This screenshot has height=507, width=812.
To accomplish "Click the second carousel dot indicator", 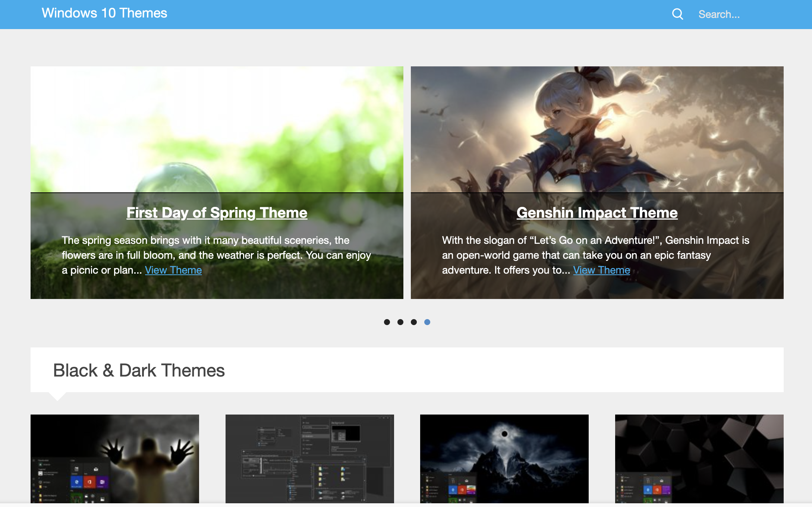I will coord(400,322).
